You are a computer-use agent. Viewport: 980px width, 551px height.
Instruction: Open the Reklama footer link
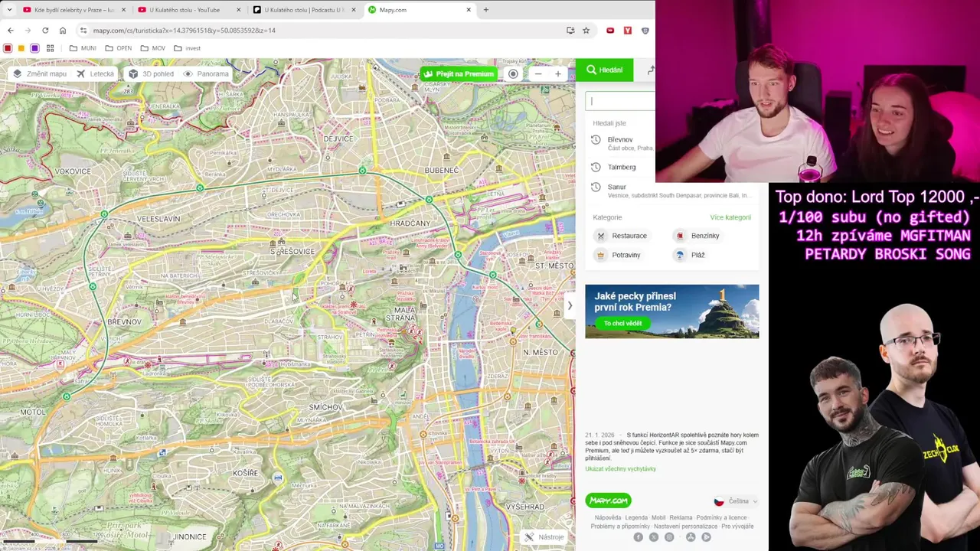coord(681,517)
